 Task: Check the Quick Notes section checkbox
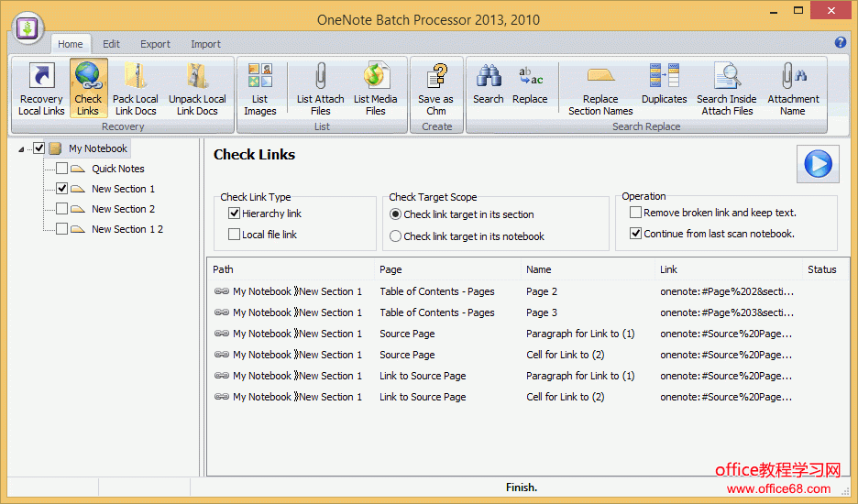click(62, 169)
